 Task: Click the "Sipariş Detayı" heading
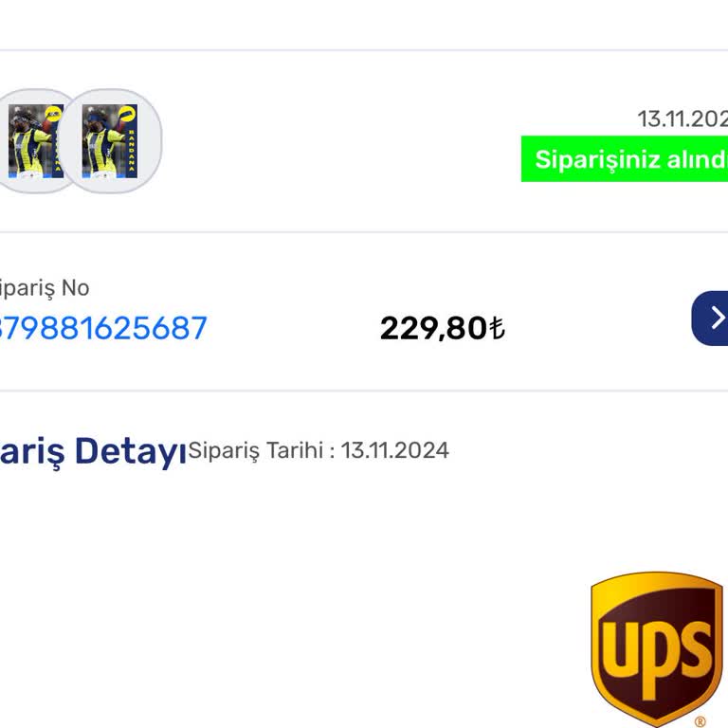point(93,451)
